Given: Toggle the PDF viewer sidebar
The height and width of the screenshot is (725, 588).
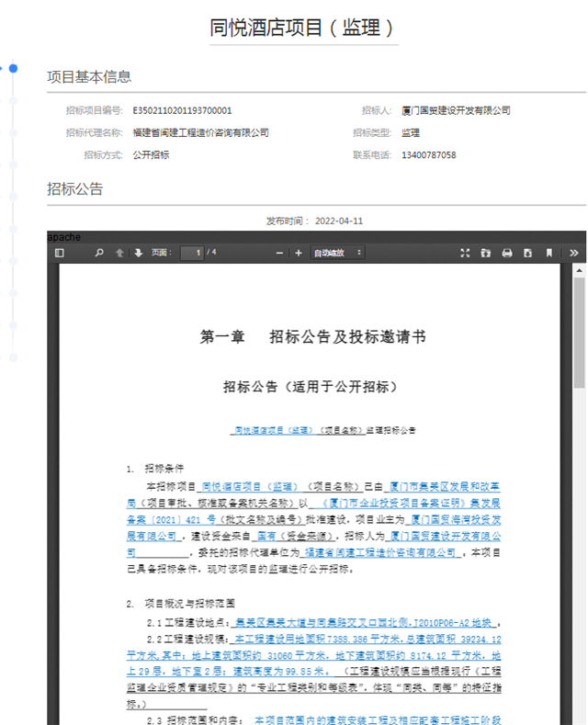Looking at the screenshot, I should (59, 253).
